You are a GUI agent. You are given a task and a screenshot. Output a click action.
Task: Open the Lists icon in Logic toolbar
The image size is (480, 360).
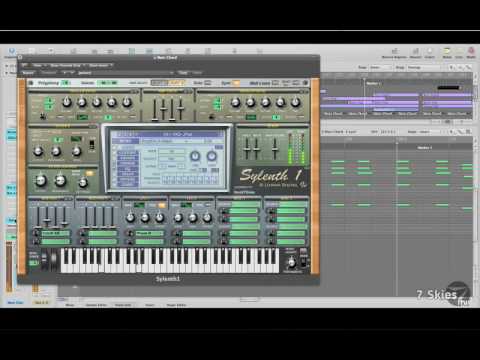pyautogui.click(x=459, y=53)
